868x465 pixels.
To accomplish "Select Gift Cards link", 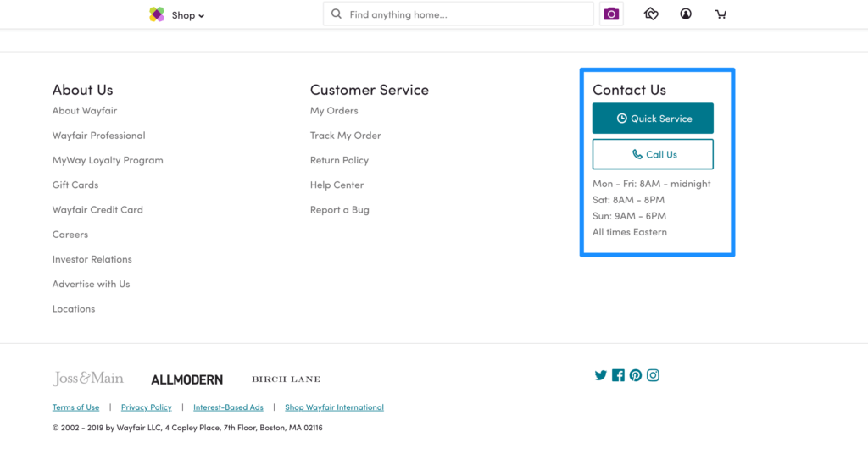I will pos(75,185).
